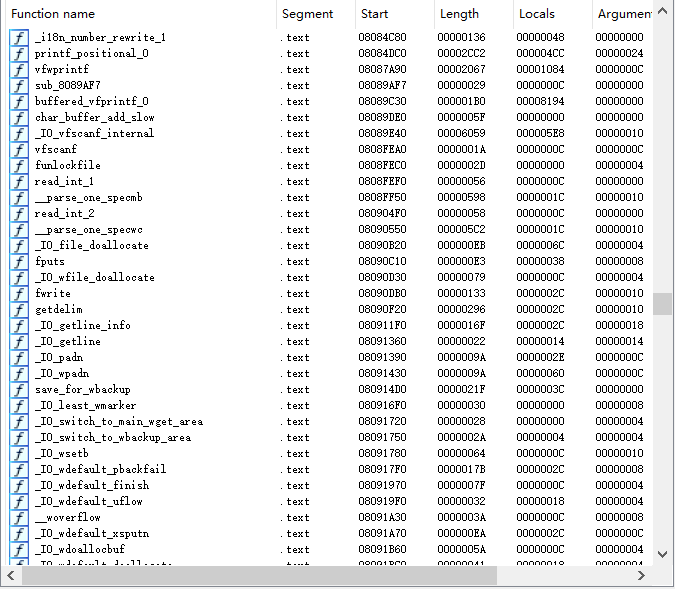Click the icon for printf_positional_0
The width and height of the screenshot is (675, 589).
tap(19, 53)
